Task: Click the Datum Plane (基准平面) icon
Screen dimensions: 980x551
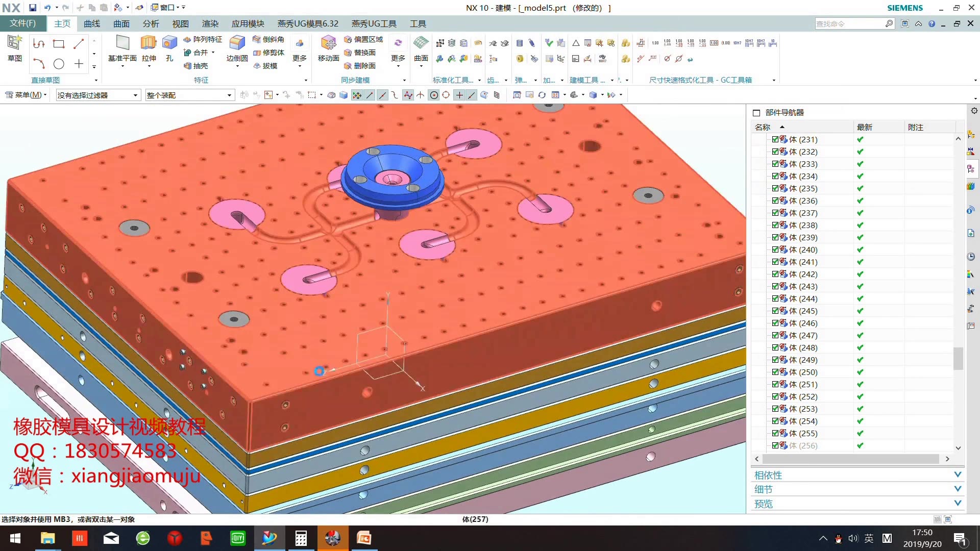Action: (122, 43)
